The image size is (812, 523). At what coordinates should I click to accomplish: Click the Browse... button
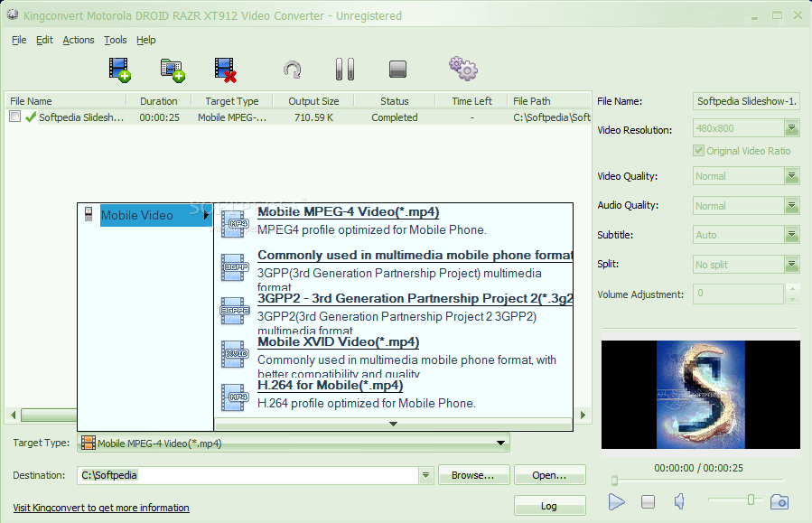[x=474, y=475]
